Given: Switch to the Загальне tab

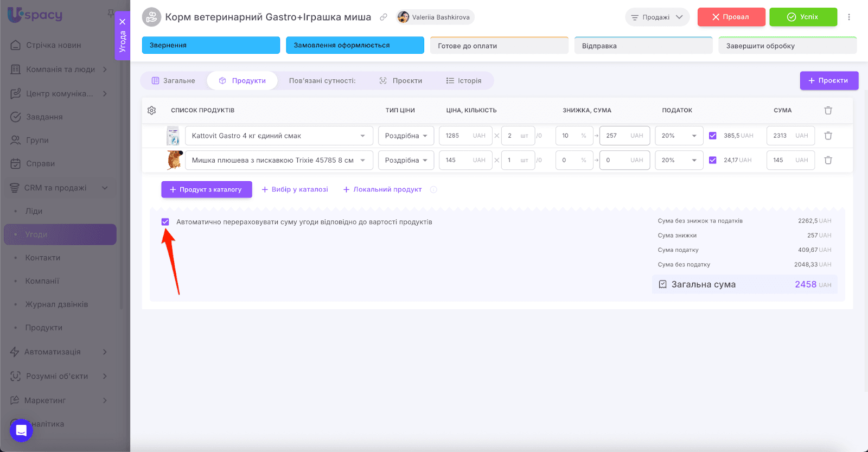Looking at the screenshot, I should [x=174, y=81].
